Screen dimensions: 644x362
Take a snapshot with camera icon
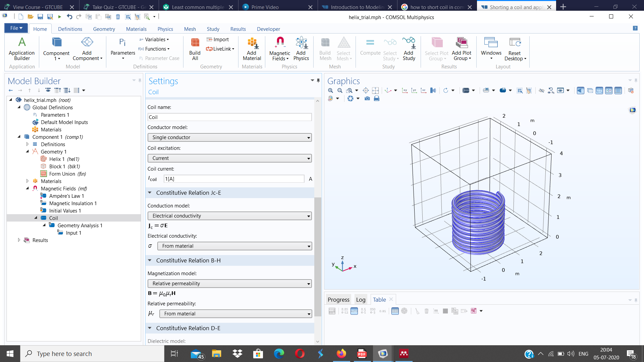click(x=367, y=99)
